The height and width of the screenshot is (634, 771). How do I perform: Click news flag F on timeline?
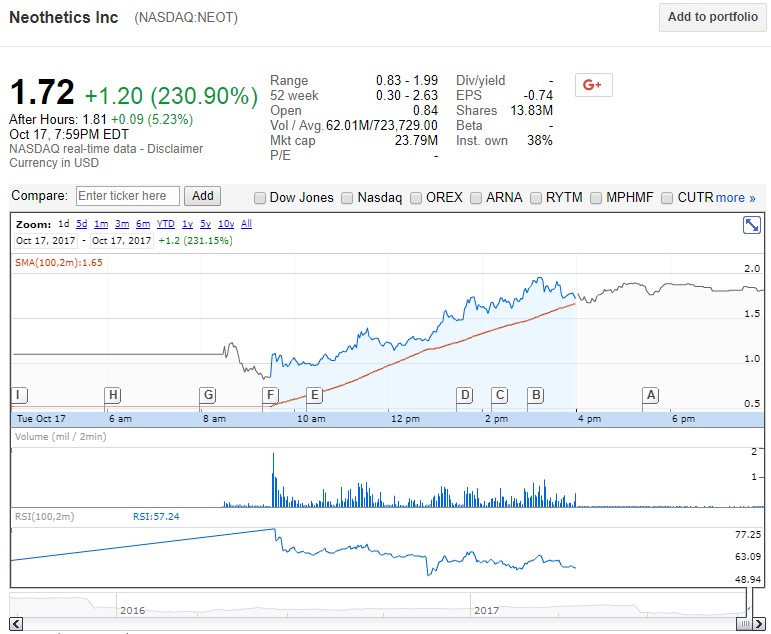coord(270,395)
